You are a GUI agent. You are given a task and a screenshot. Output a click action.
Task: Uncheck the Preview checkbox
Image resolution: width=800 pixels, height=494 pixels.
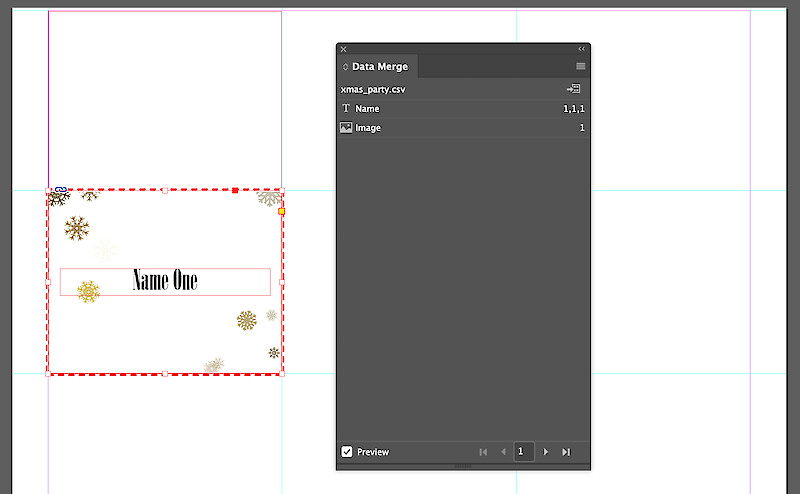tap(347, 452)
